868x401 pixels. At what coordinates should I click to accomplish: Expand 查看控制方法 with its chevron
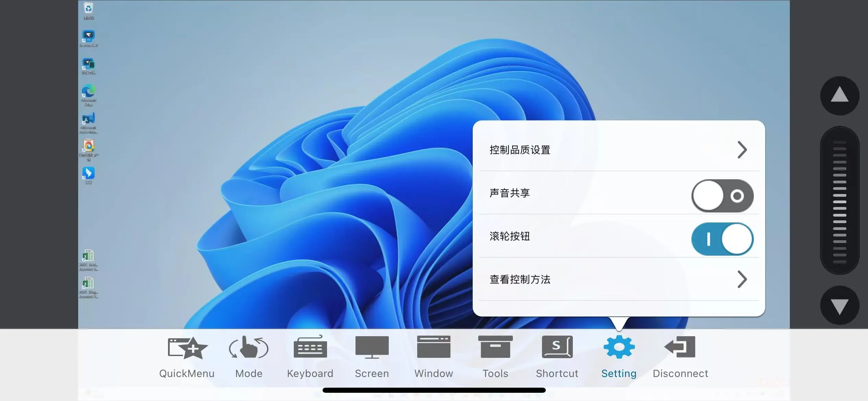(742, 279)
